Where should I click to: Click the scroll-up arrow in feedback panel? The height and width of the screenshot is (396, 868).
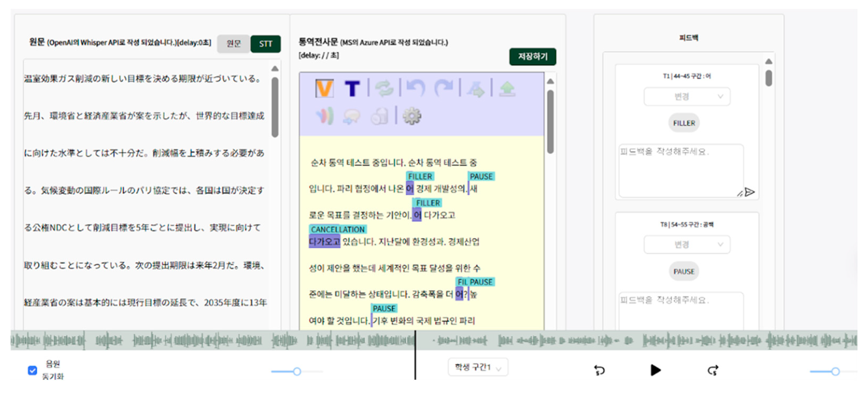(768, 61)
